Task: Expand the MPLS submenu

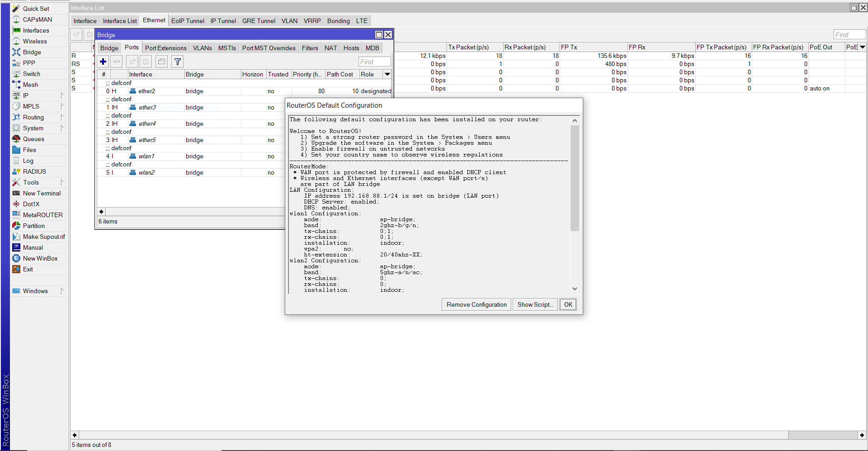Action: point(62,106)
